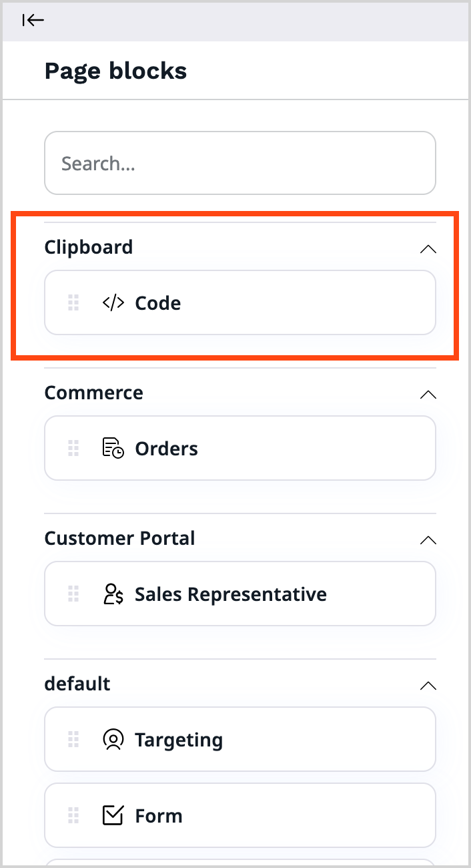Image resolution: width=471 pixels, height=868 pixels.
Task: Collapse the Customer Portal section
Action: coord(428,539)
